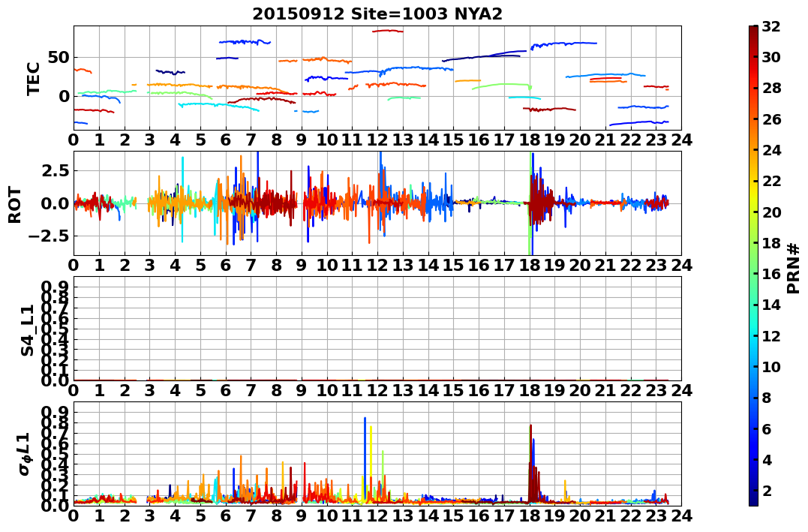The height and width of the screenshot is (532, 808).
Task: Click the dark red top of the colorbar
Action: [x=753, y=30]
